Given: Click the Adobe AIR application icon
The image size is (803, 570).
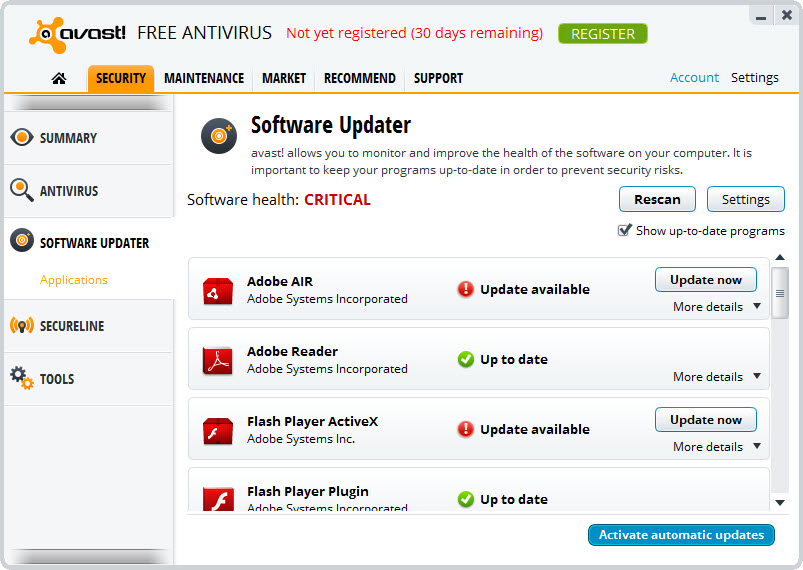Looking at the screenshot, I should (x=218, y=291).
